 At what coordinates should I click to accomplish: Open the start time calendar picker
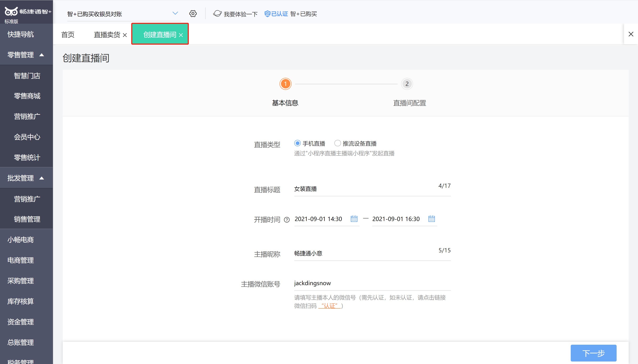tap(354, 219)
